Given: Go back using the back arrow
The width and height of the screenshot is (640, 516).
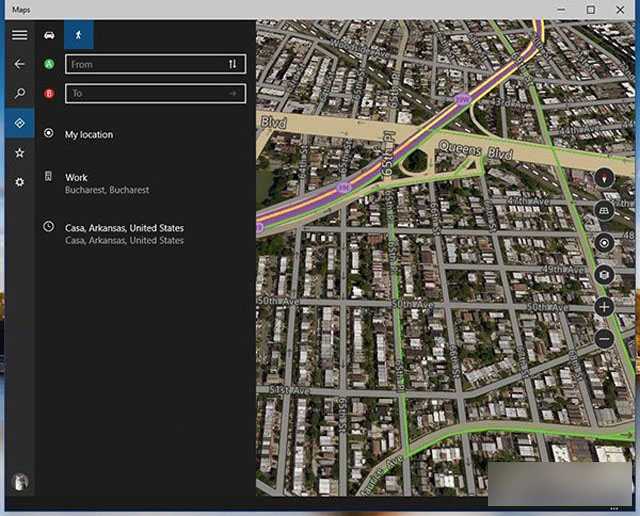Looking at the screenshot, I should [19, 64].
